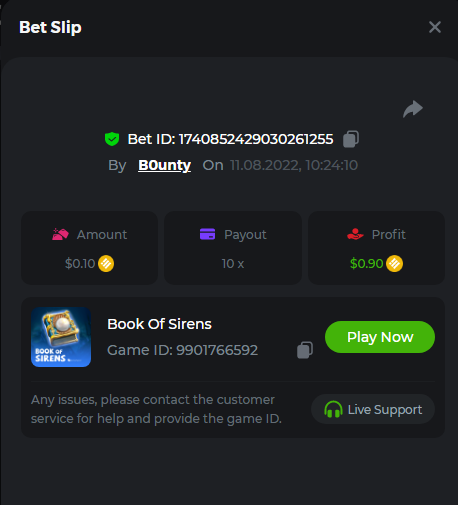Open Live Support chat
Image resolution: width=458 pixels, height=505 pixels.
pyautogui.click(x=373, y=409)
